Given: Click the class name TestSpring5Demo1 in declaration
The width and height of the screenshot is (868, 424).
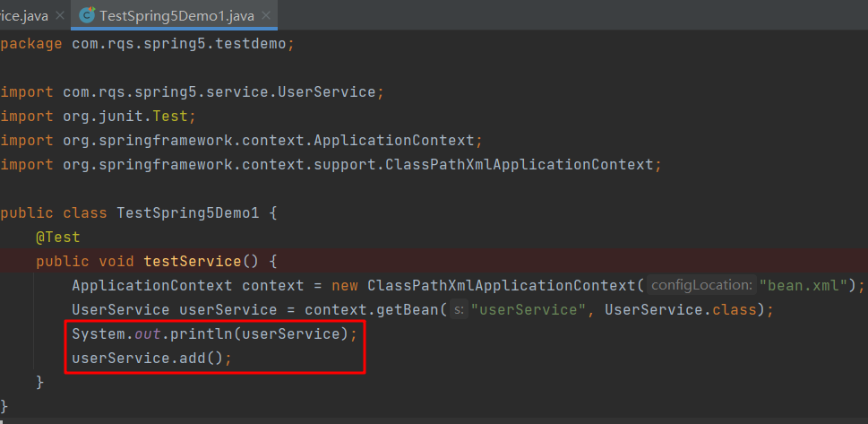Looking at the screenshot, I should (x=187, y=212).
